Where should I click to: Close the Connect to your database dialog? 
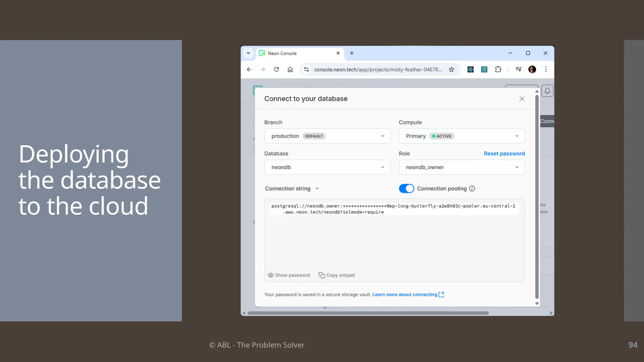pyautogui.click(x=522, y=99)
